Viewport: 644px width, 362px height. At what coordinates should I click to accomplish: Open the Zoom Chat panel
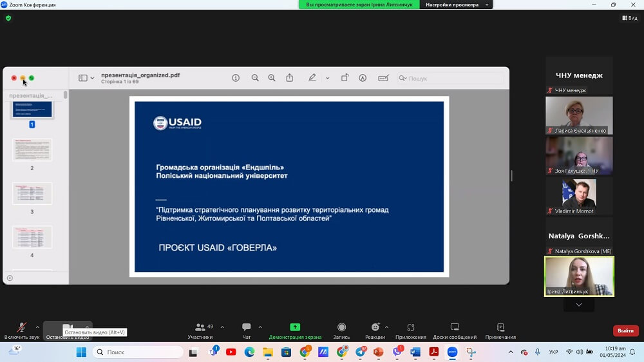pos(246,330)
